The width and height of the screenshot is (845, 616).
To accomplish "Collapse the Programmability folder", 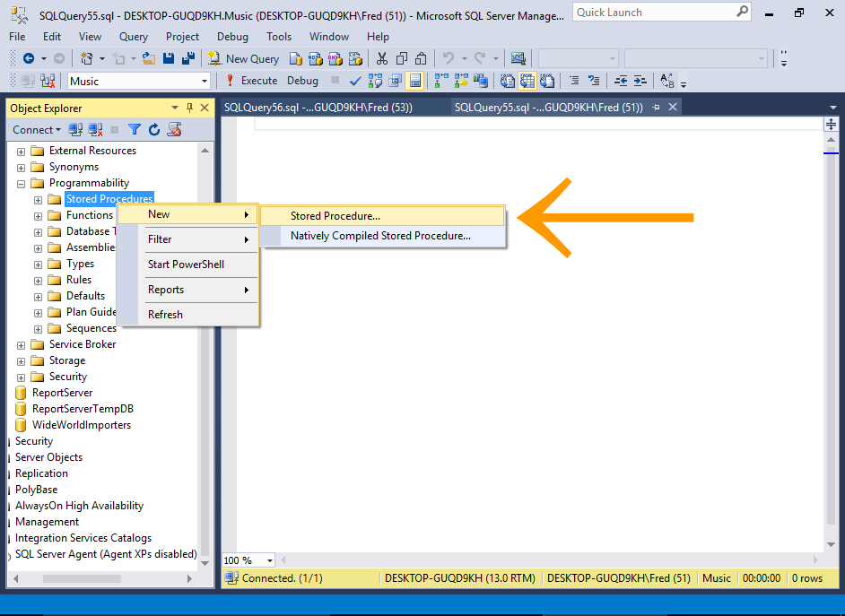I will click(21, 184).
